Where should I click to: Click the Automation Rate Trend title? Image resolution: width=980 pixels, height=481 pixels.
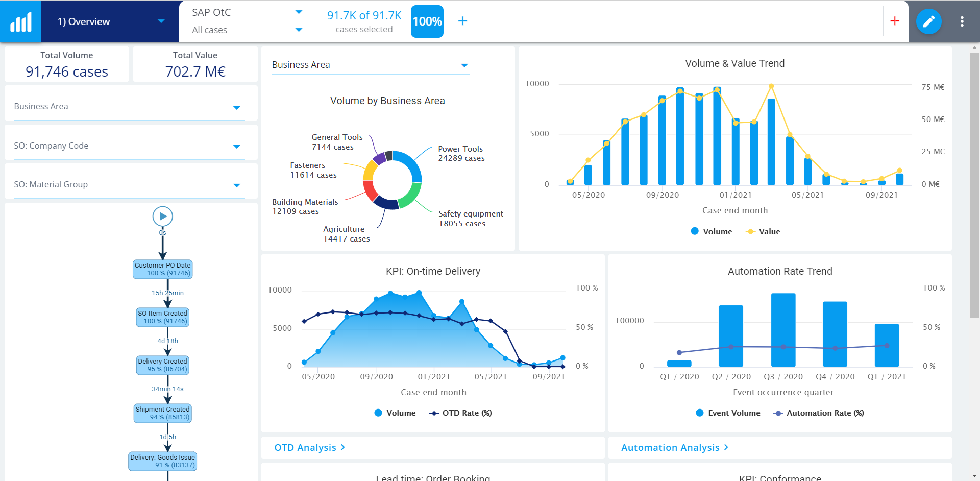pos(780,271)
